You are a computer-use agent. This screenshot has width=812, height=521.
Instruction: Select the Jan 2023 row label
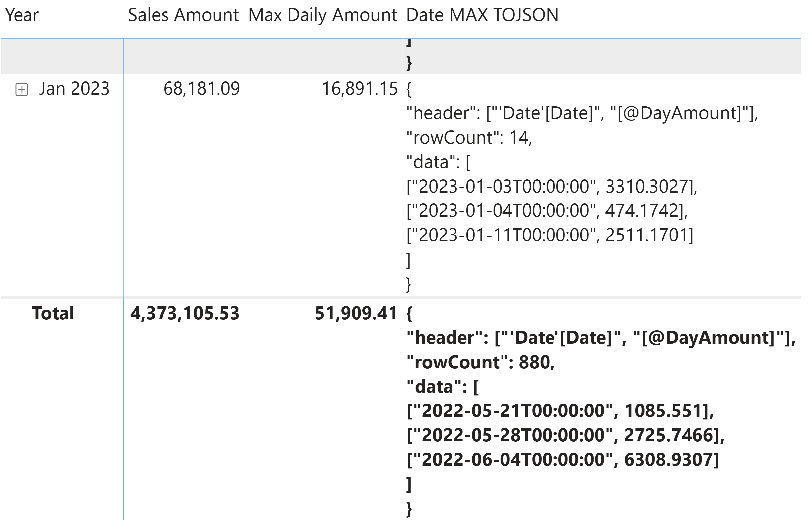click(x=74, y=89)
